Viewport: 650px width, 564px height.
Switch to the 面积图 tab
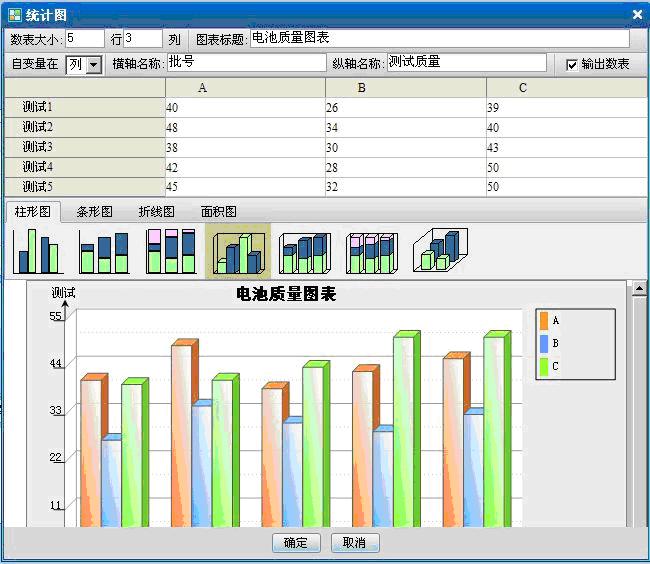pyautogui.click(x=218, y=212)
